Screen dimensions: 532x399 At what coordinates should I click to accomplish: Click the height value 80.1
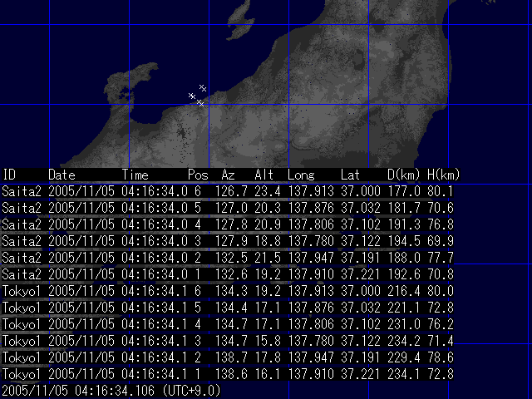[x=441, y=191]
